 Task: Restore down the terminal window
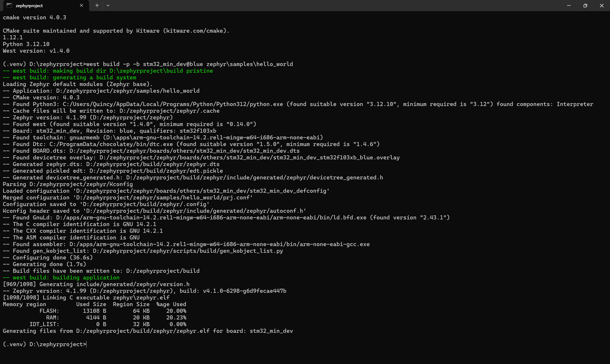(585, 5)
